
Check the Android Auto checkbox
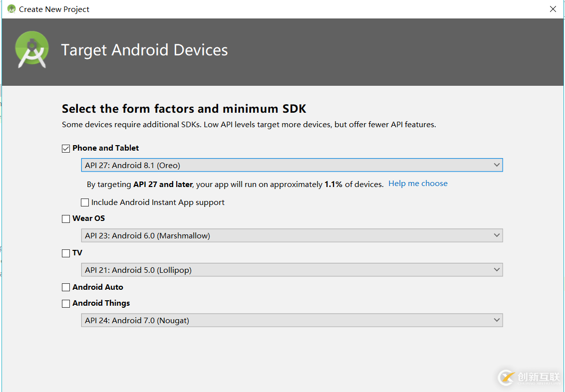[65, 287]
